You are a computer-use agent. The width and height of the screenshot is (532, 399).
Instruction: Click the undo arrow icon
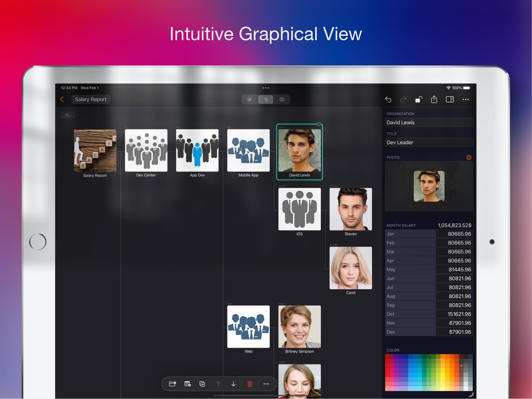click(x=388, y=99)
